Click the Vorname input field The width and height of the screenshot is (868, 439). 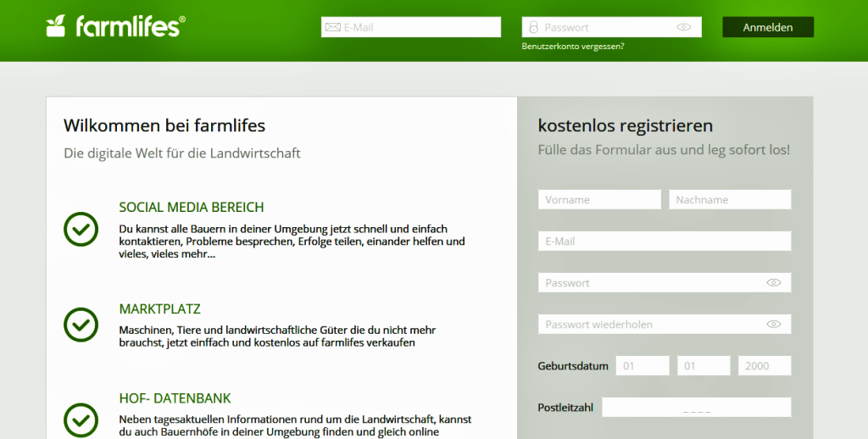[599, 200]
